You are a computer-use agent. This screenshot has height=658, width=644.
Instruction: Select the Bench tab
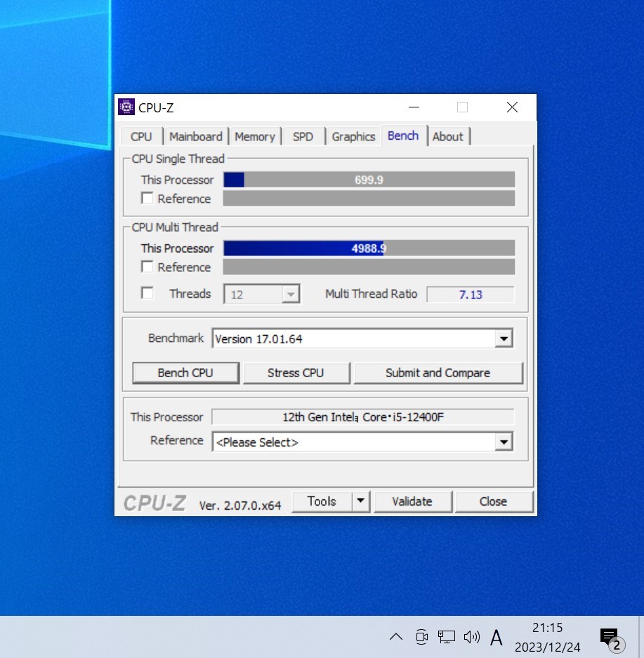[403, 136]
